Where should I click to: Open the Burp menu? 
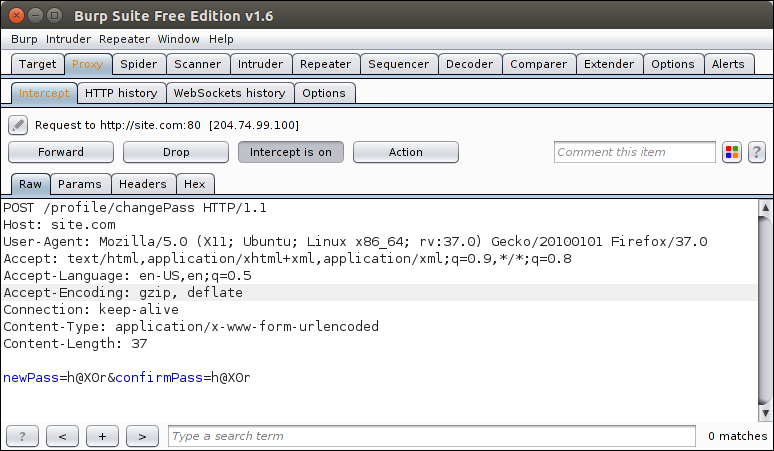(24, 39)
